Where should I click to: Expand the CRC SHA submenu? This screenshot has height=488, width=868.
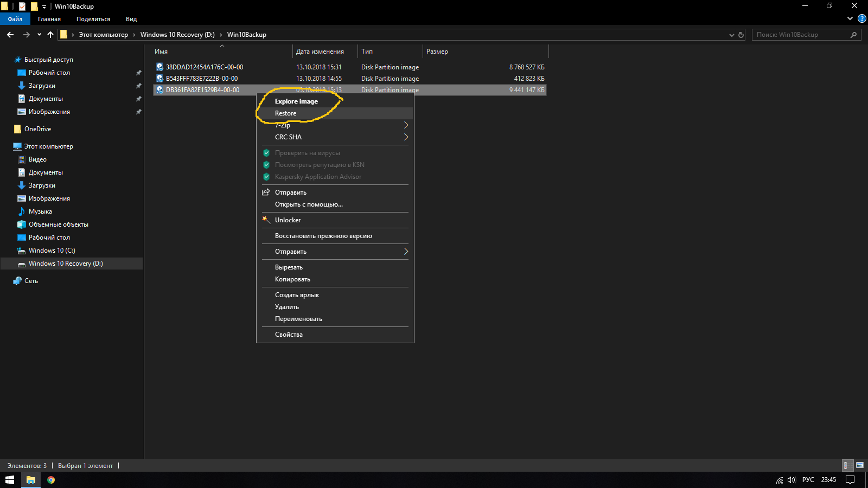[x=405, y=137]
